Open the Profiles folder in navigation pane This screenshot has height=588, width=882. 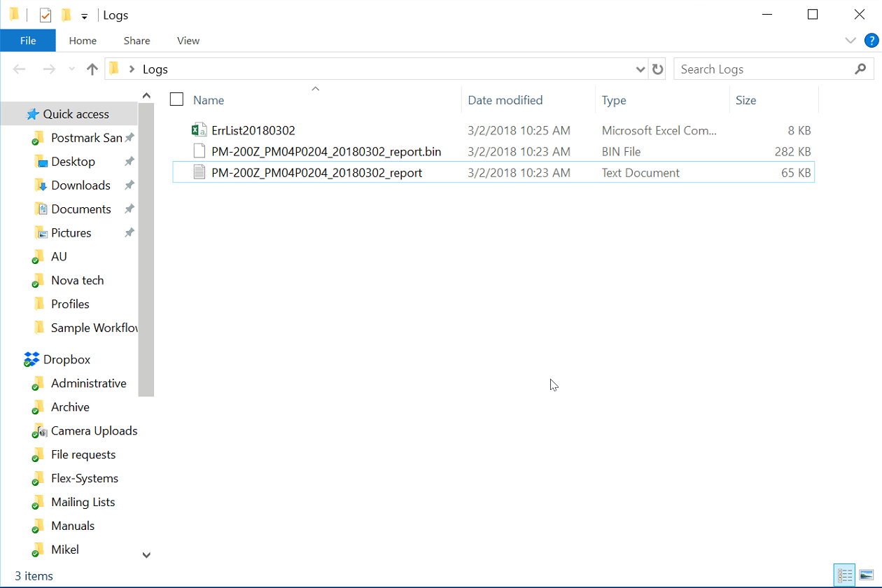[x=70, y=304]
